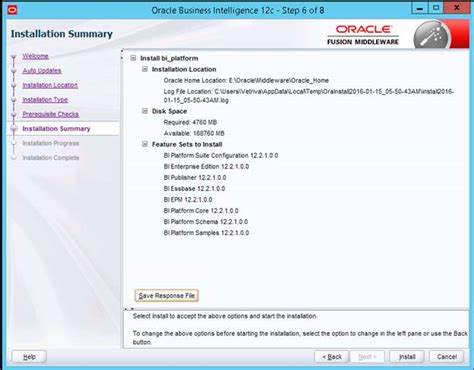This screenshot has height=370, width=474.
Task: Jump to Installation Location step
Action: [x=50, y=85]
